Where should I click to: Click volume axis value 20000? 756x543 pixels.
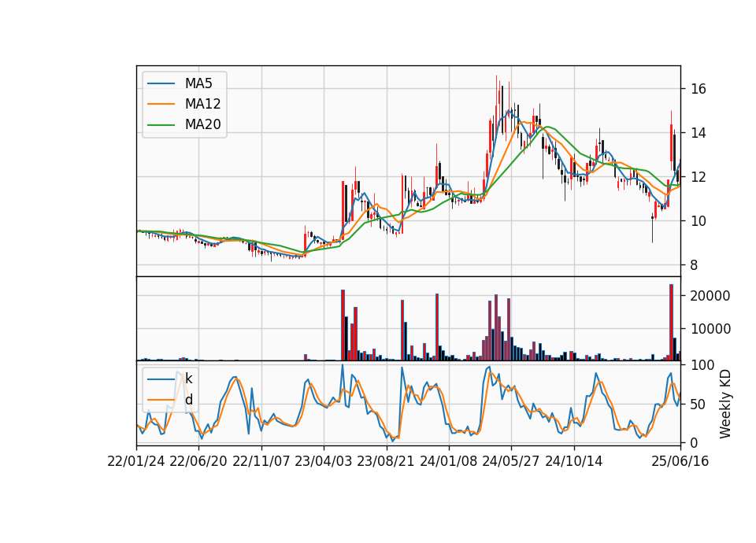[710, 296]
